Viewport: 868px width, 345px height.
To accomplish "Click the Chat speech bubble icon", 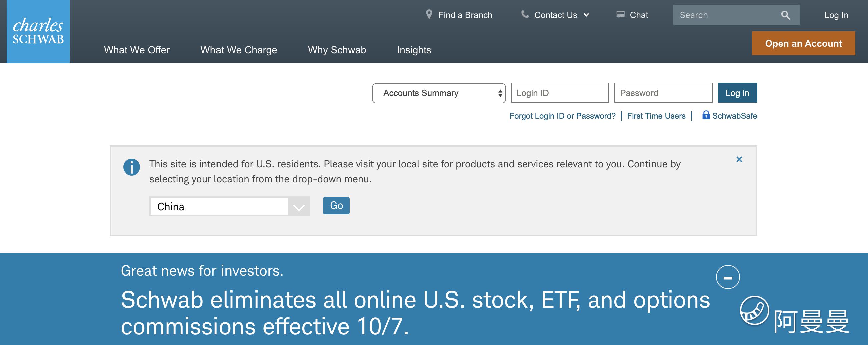I will [x=620, y=14].
